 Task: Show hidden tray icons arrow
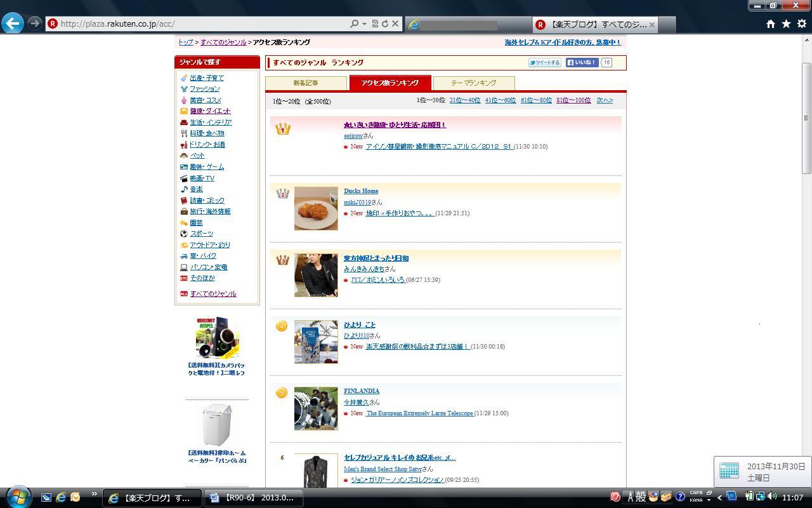pos(719,497)
